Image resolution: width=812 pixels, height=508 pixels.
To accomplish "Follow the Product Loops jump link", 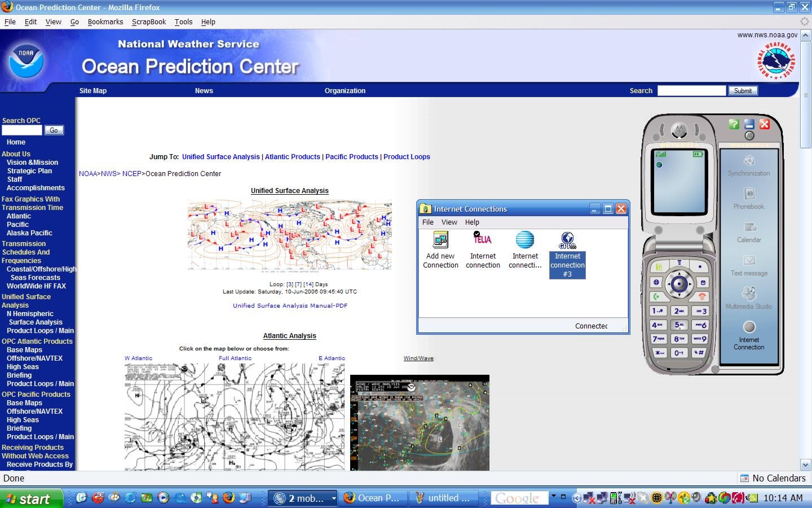I will pos(407,157).
